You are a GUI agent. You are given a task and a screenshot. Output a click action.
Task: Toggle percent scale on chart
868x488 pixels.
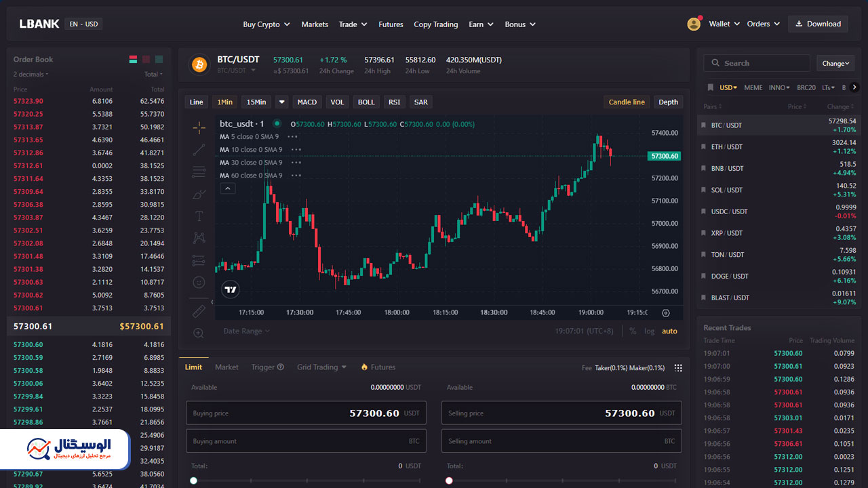pyautogui.click(x=633, y=331)
